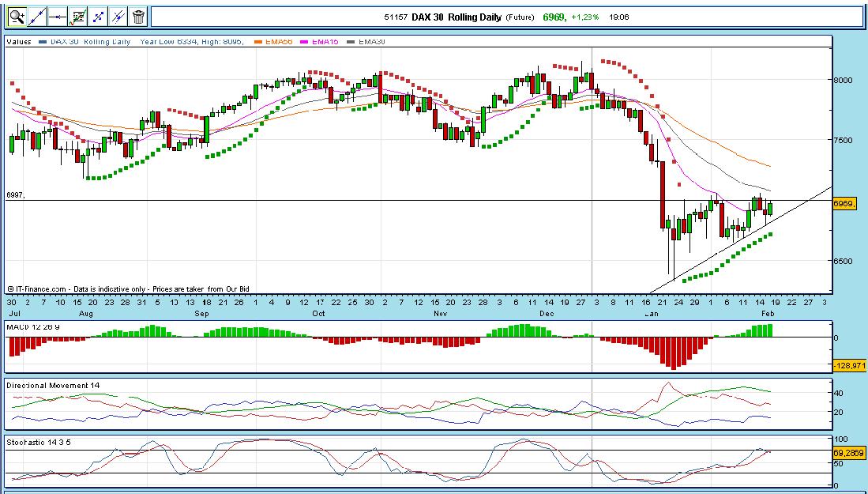Screen dimensions: 868x494
Task: Click the 100 level on Stochastic axis
Action: tap(840, 439)
